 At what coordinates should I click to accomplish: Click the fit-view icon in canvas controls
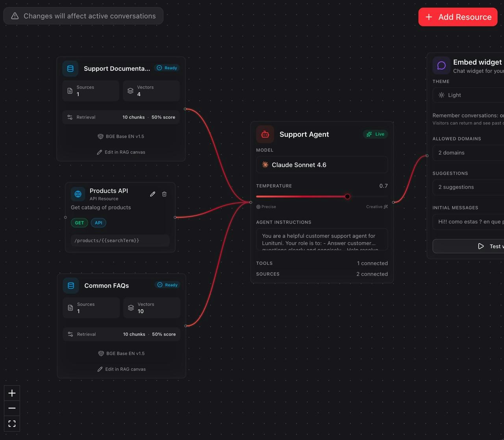pos(12,423)
